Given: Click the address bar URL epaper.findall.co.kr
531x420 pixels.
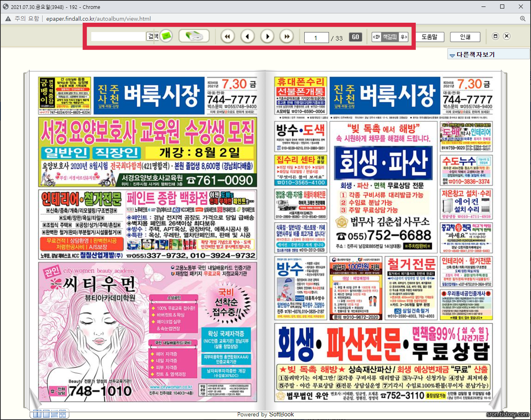Looking at the screenshot, I should (99, 19).
